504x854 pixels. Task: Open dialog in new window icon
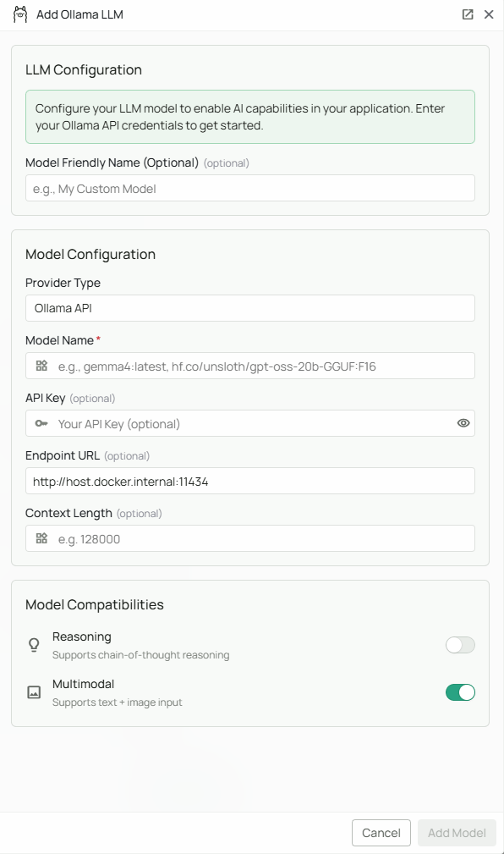click(x=468, y=14)
